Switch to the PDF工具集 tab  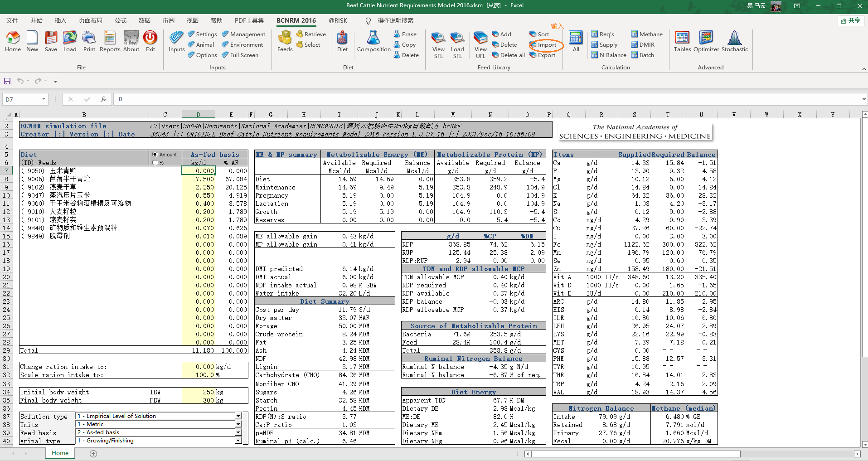coord(249,20)
